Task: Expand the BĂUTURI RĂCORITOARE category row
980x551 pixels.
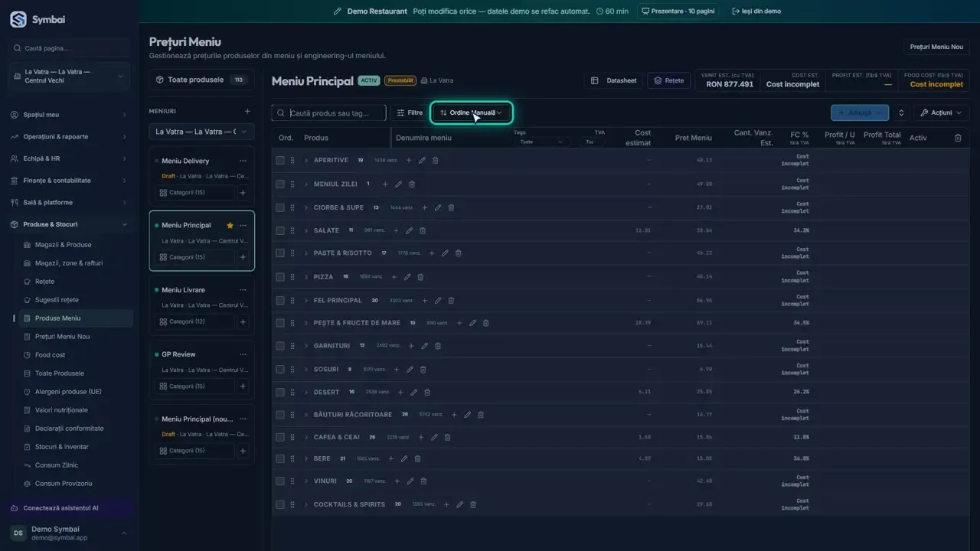Action: pos(306,415)
